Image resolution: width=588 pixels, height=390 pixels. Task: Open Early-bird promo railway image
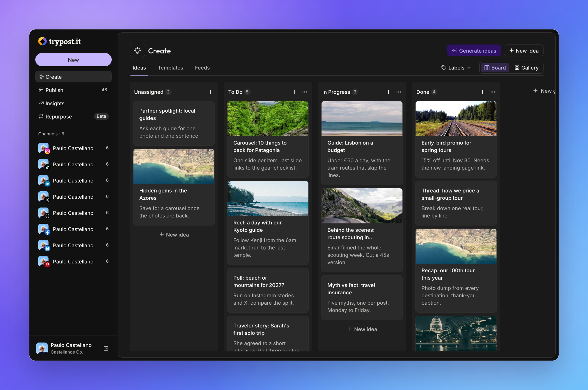pos(456,119)
